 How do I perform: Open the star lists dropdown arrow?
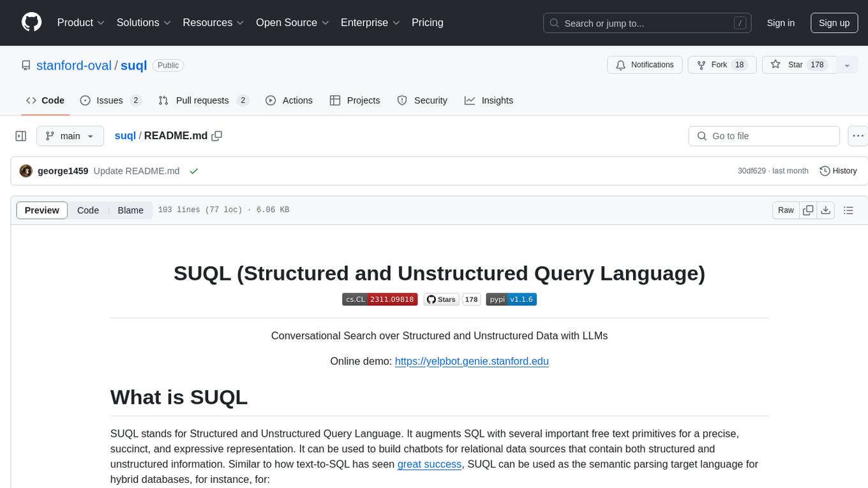[x=847, y=65]
